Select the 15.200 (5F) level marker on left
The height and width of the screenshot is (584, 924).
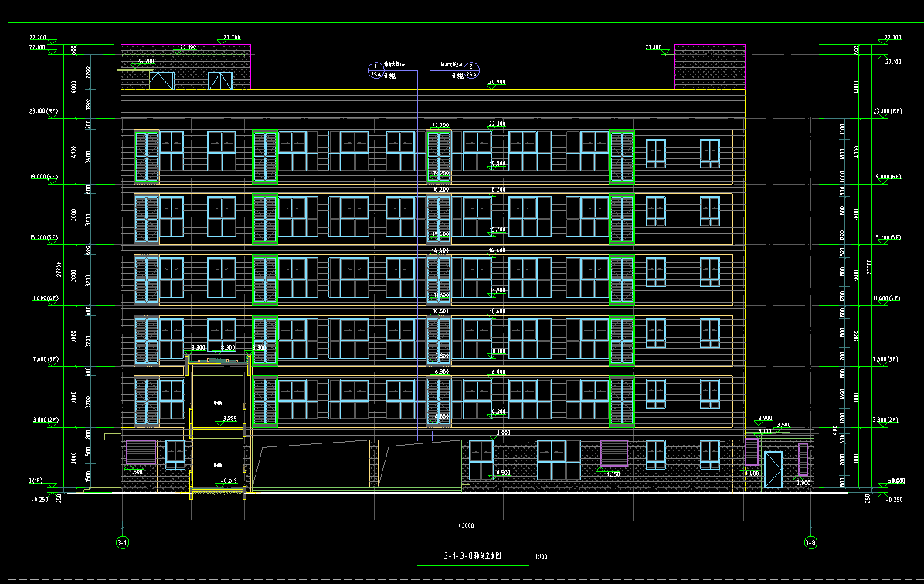point(43,237)
